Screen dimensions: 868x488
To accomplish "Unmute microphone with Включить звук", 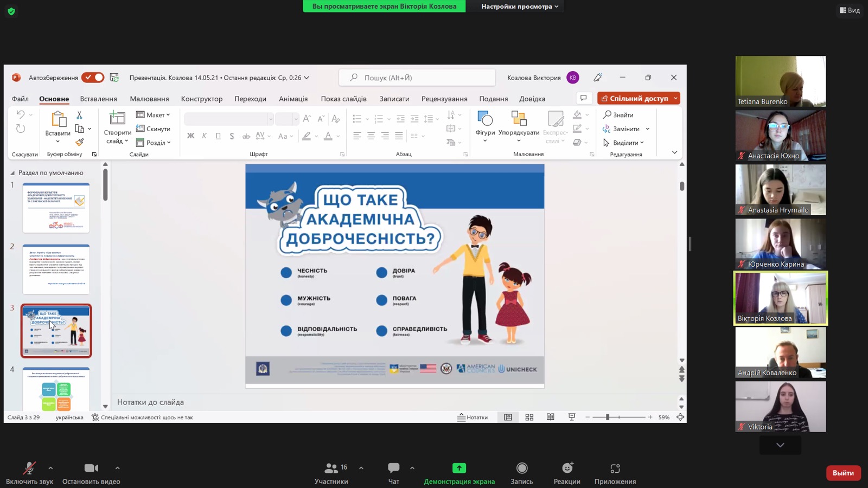I will [x=29, y=468].
